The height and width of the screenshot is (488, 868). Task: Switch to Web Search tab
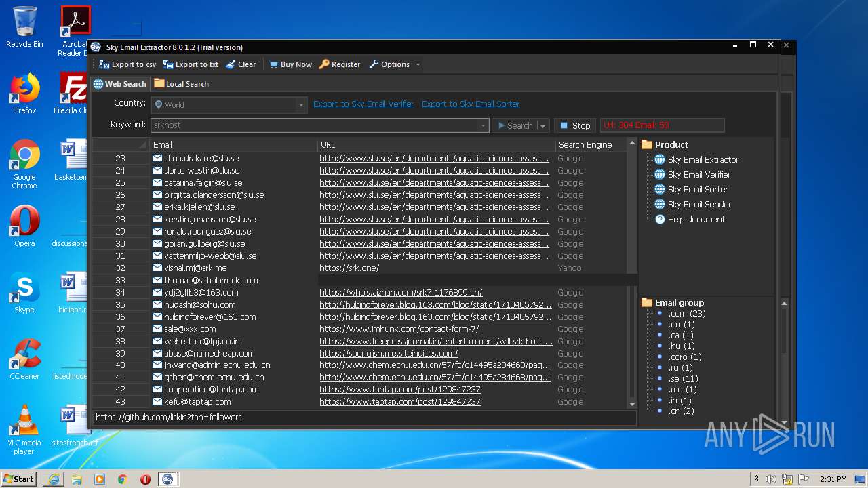[x=120, y=84]
